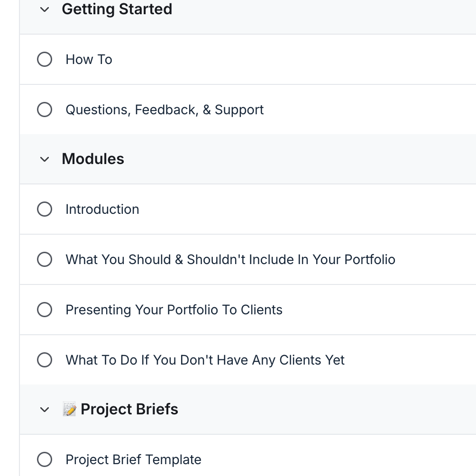Select the Getting Started section header
The image size is (476, 476).
[117, 9]
